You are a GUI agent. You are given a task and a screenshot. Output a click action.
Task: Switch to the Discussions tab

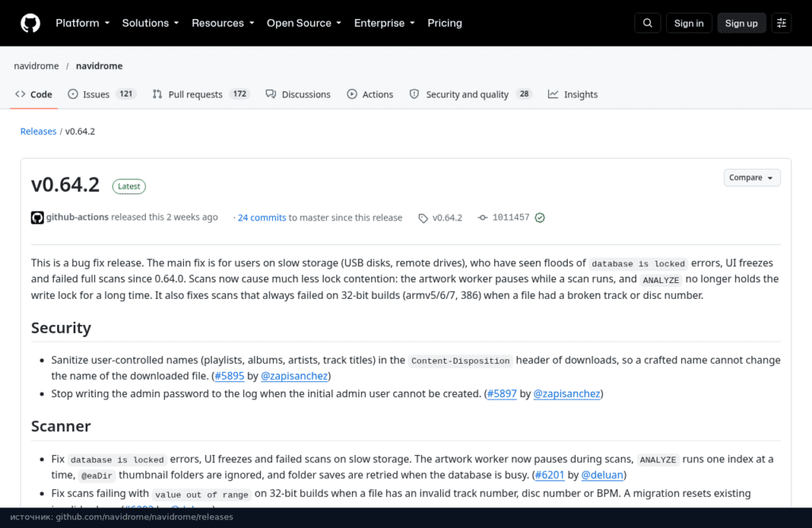coord(298,94)
